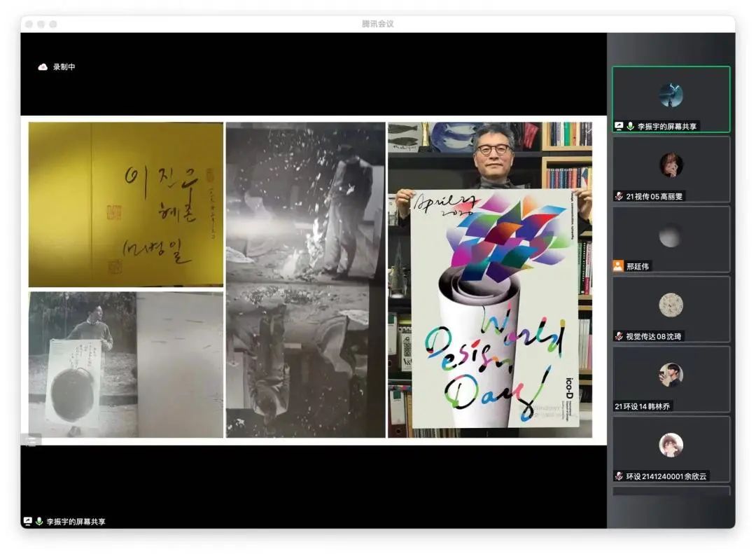Click muted mic icon beside 视觉传达08沈琦

[619, 336]
